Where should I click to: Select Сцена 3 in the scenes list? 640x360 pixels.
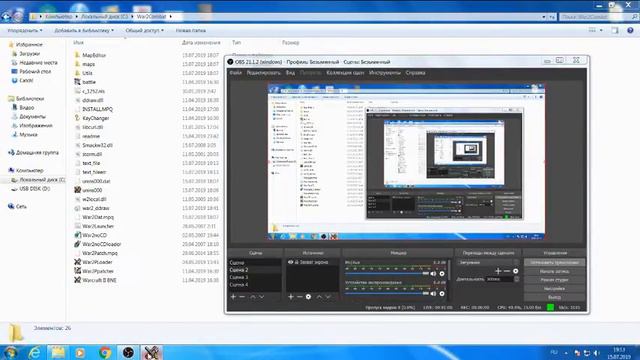(x=255, y=277)
